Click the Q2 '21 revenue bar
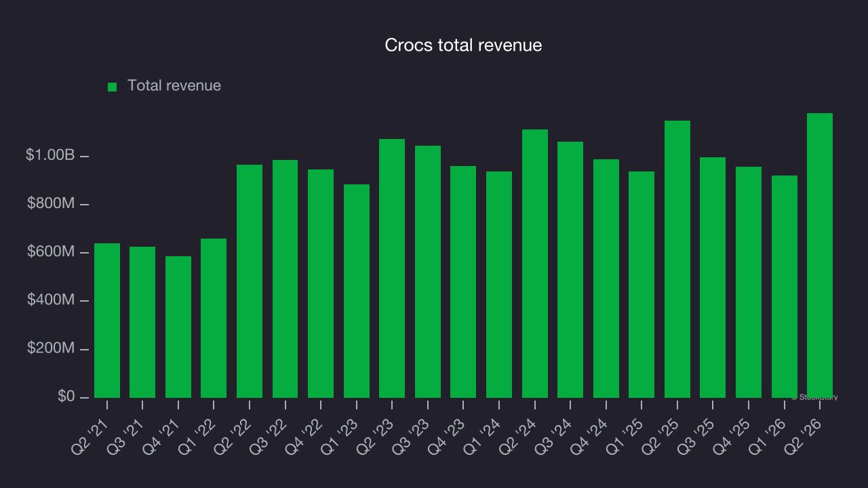The image size is (868, 488). 107,321
